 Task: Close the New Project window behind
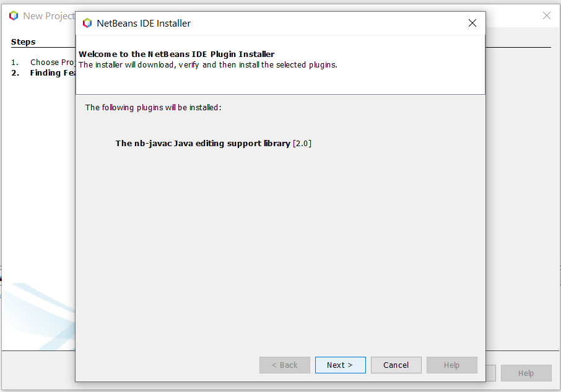tap(547, 15)
